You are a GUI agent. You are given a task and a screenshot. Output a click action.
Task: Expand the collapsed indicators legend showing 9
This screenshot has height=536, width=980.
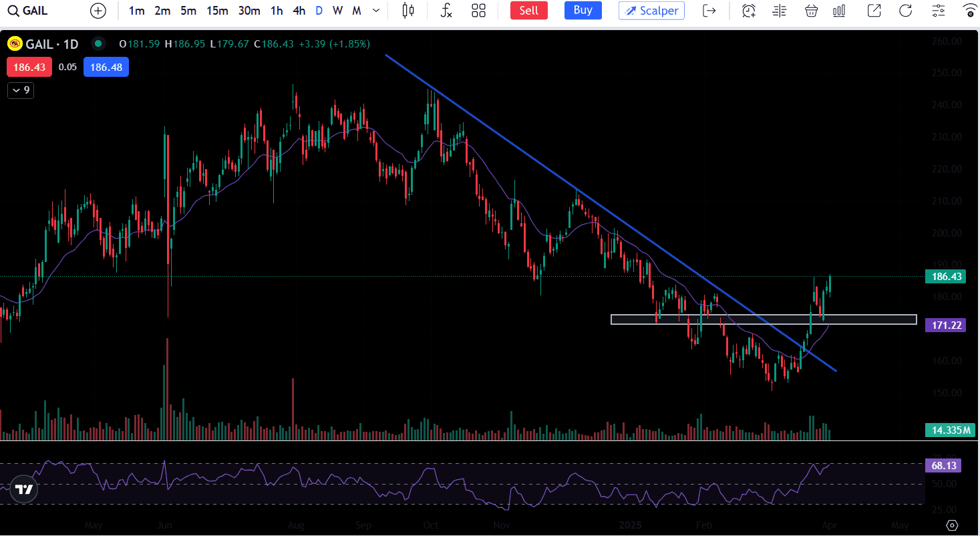point(21,90)
